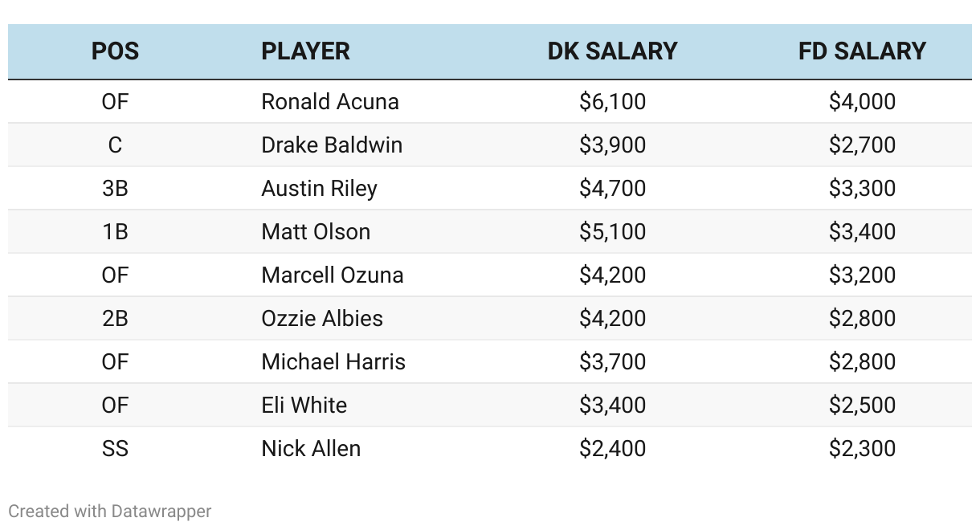Click the 1B position cell
The height and width of the screenshot is (530, 980).
point(115,232)
